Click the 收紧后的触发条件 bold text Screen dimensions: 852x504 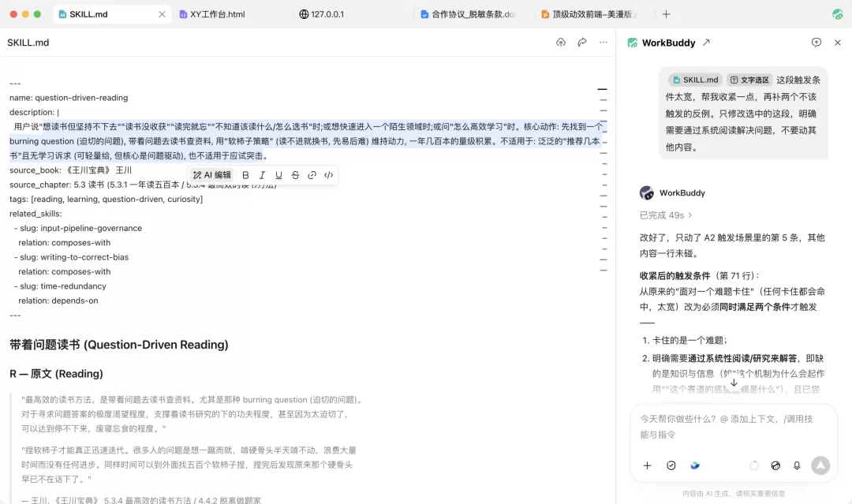click(x=674, y=275)
